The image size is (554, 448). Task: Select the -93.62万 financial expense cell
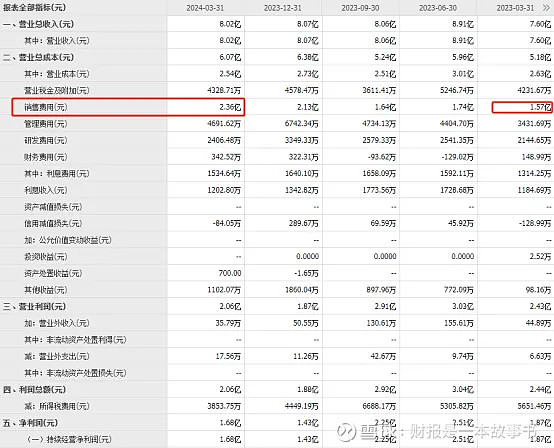click(x=382, y=157)
